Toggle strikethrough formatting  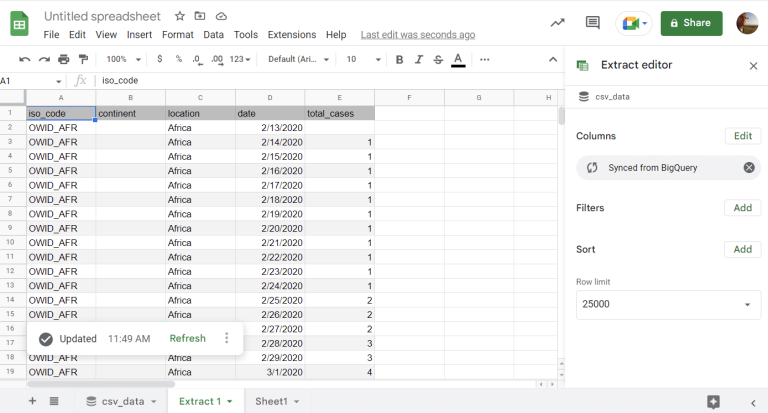[438, 59]
